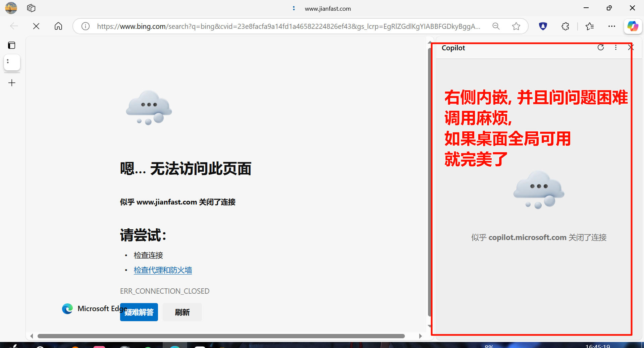644x348 pixels.
Task: Click the horizontal scrollbar thumb
Action: 221,336
